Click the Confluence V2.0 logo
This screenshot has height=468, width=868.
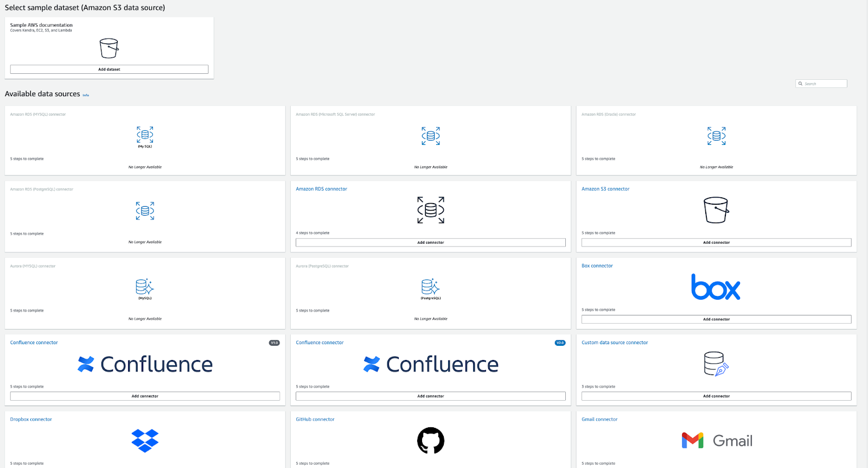pos(431,364)
